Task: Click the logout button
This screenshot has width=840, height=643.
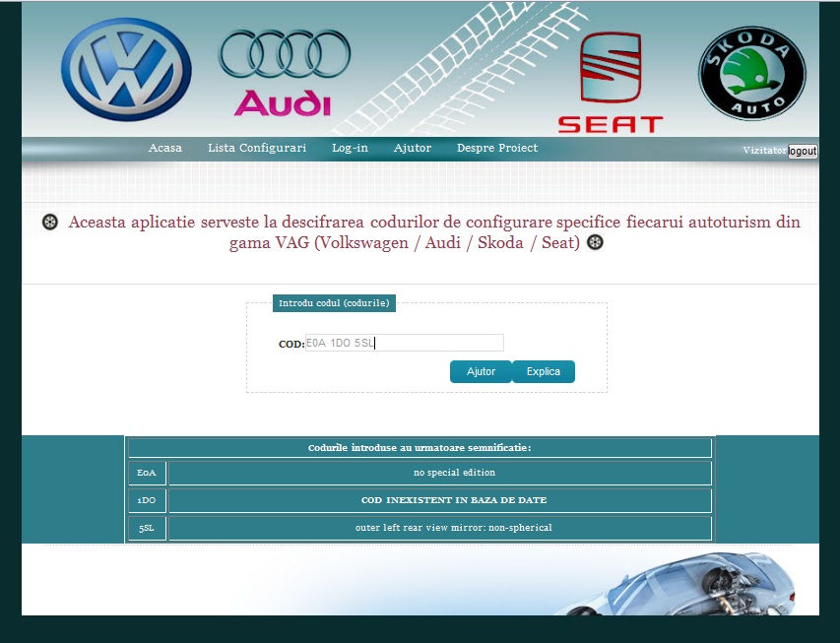Action: click(803, 151)
